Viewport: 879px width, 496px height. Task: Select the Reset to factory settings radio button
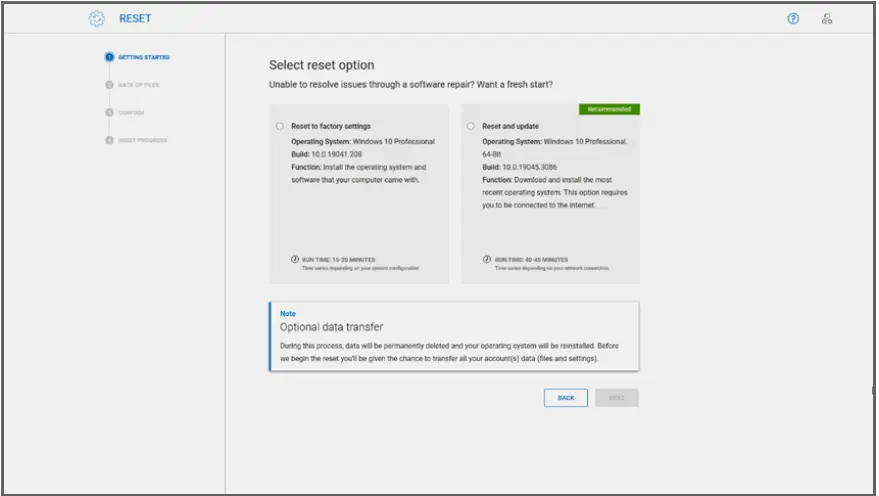point(280,127)
